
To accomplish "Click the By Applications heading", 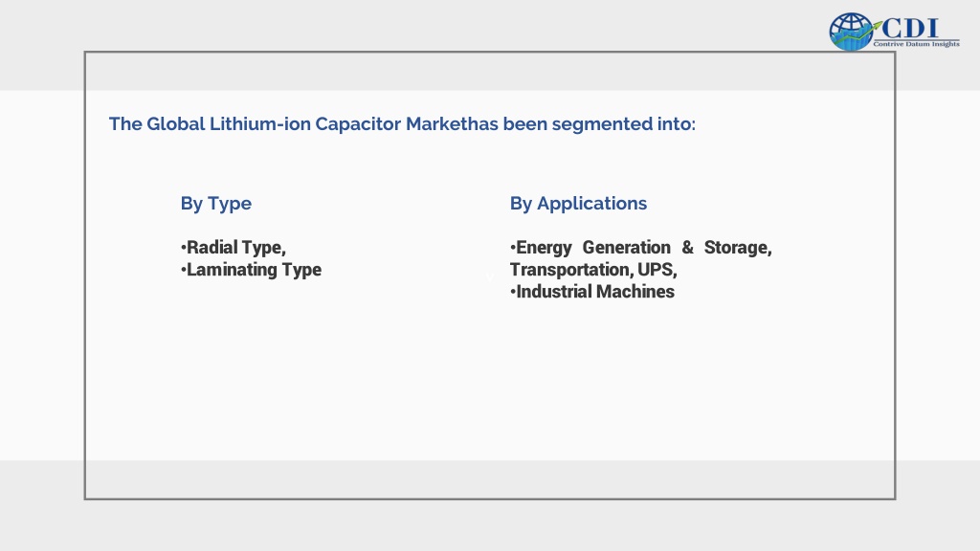I will coord(578,204).
